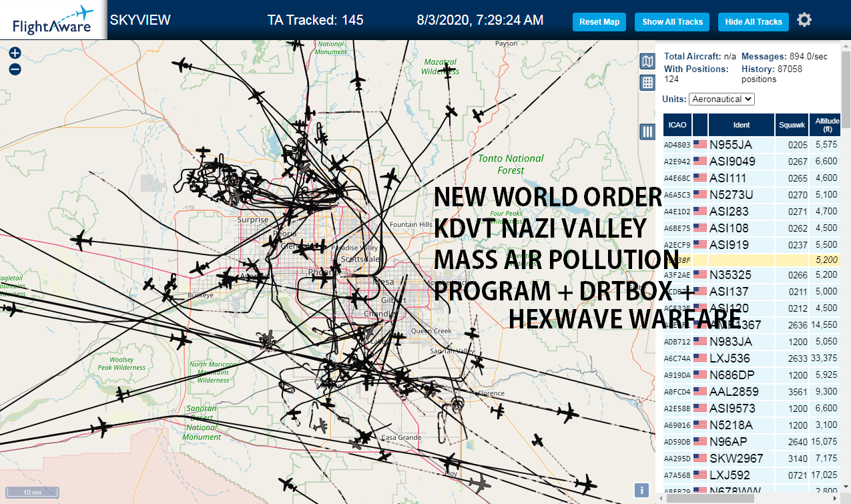
Task: Click the flag in the N5273U row
Action: coord(700,194)
